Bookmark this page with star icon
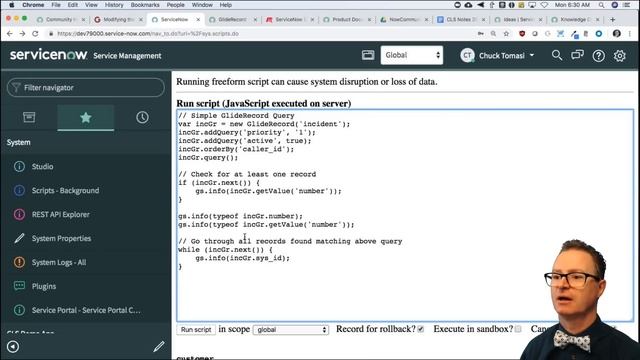This screenshot has height=360, width=640. pos(506,33)
